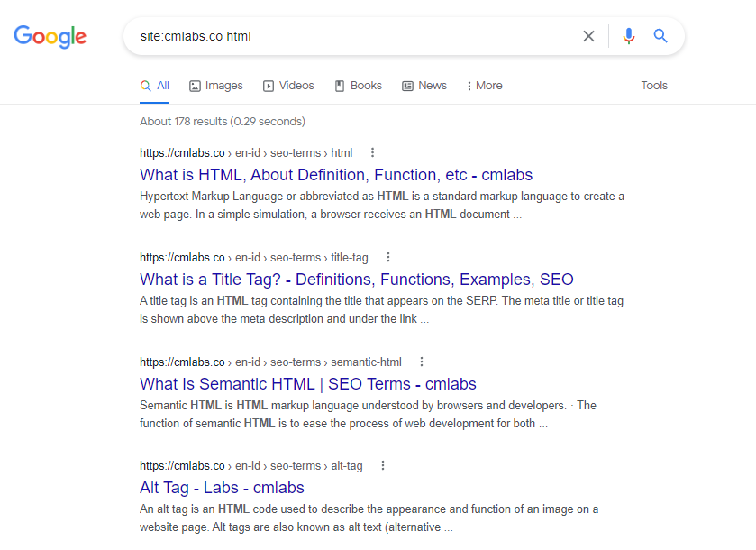This screenshot has height=550, width=756.
Task: Switch to the News tab
Action: coord(424,86)
